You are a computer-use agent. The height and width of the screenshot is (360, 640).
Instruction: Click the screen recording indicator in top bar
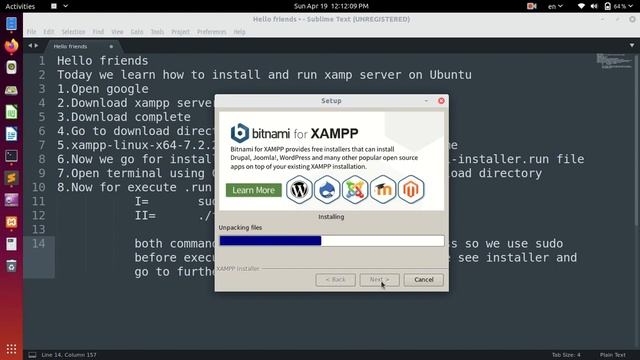click(531, 6)
